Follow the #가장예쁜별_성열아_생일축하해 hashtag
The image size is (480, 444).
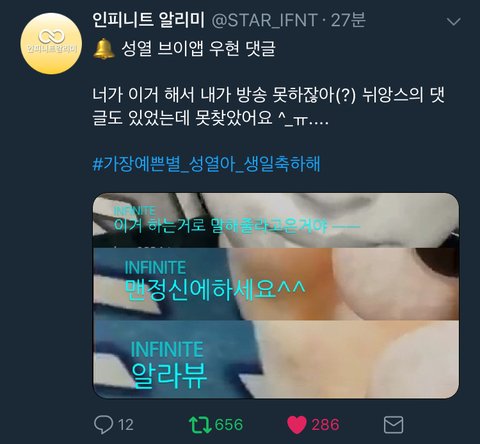pyautogui.click(x=206, y=164)
